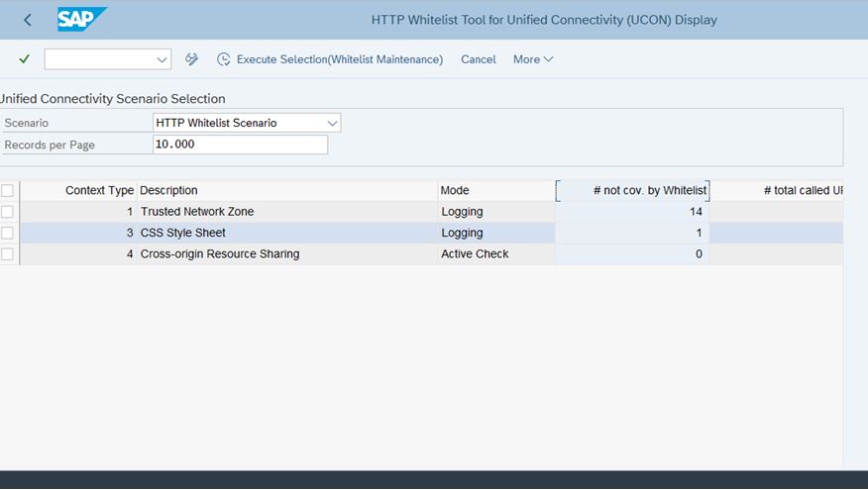
Task: Click the 'Unified Connectivity Scenario Selection' heading
Action: (112, 98)
